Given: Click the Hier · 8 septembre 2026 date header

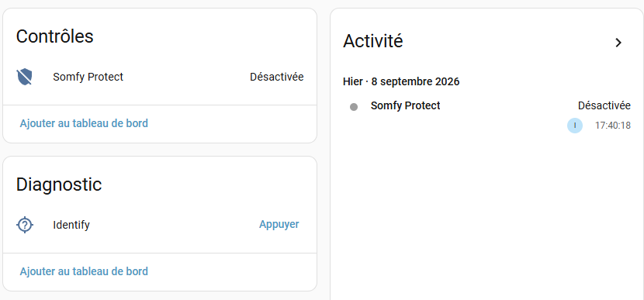Looking at the screenshot, I should [401, 81].
